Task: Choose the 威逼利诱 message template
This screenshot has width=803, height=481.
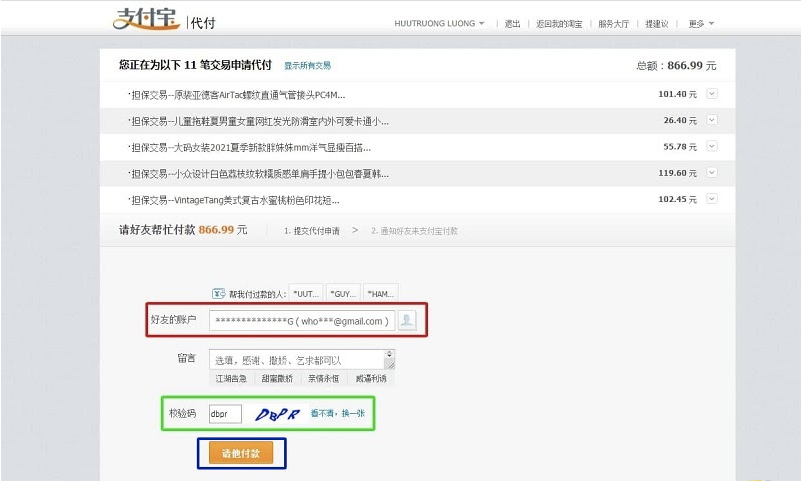Action: tap(371, 379)
